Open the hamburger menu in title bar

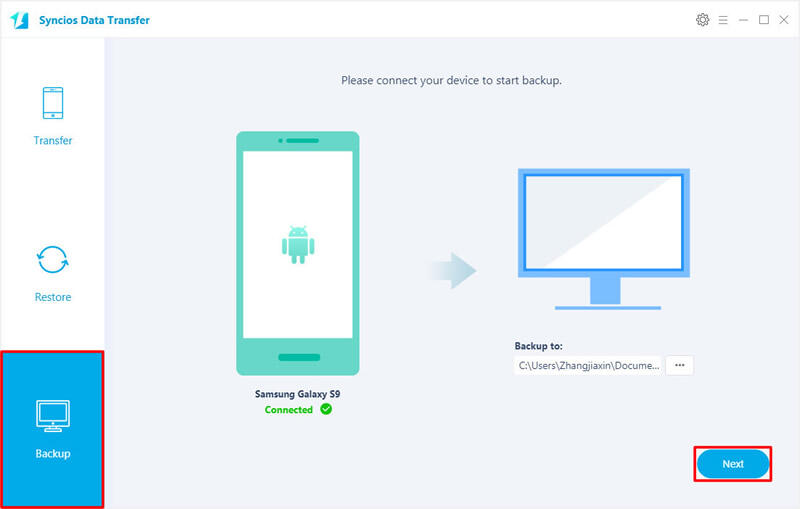click(x=722, y=20)
